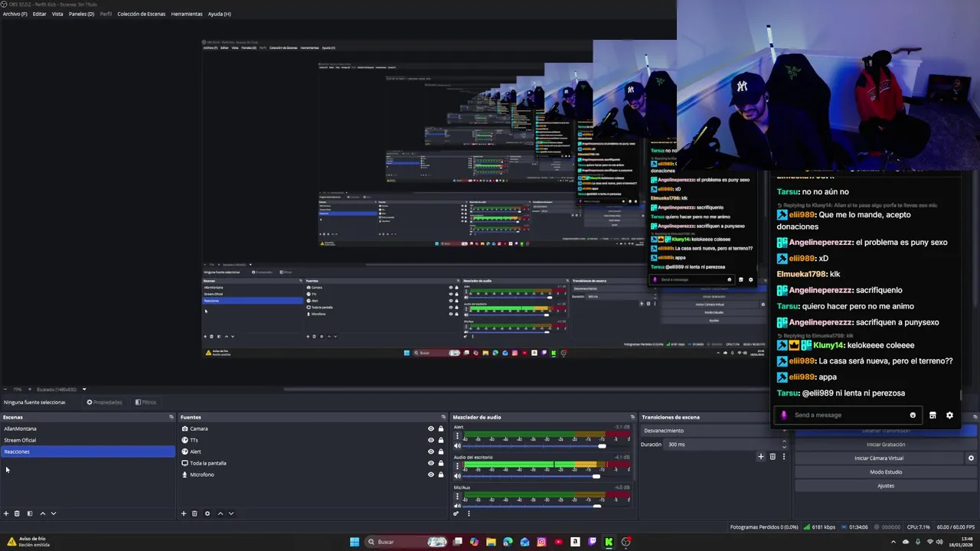Viewport: 980px width, 551px height.
Task: Open the Alert audio channel options menu
Action: pos(457,435)
